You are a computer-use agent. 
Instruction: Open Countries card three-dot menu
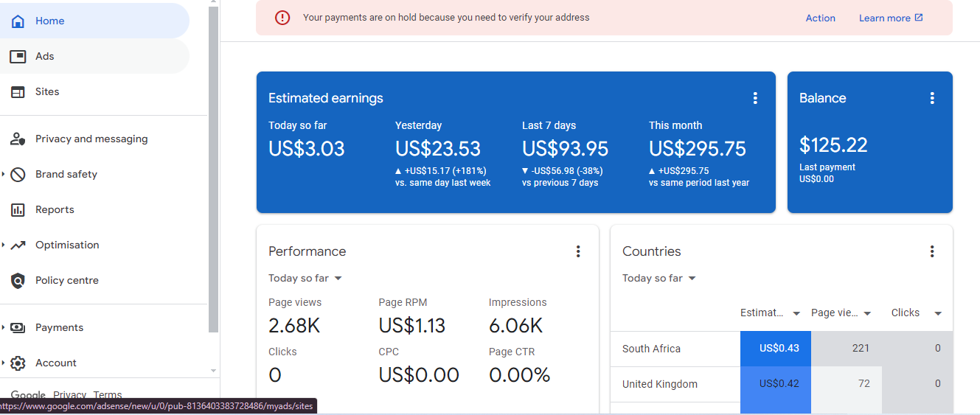[932, 251]
